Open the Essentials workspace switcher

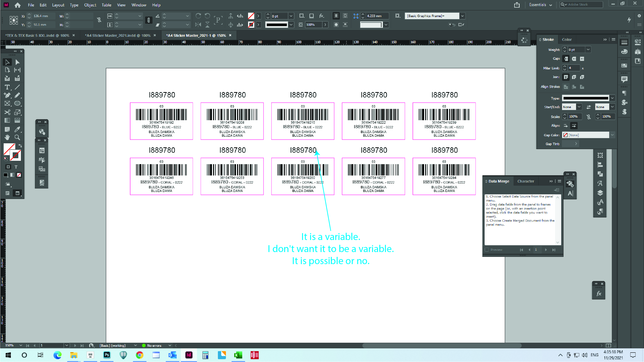tap(540, 5)
